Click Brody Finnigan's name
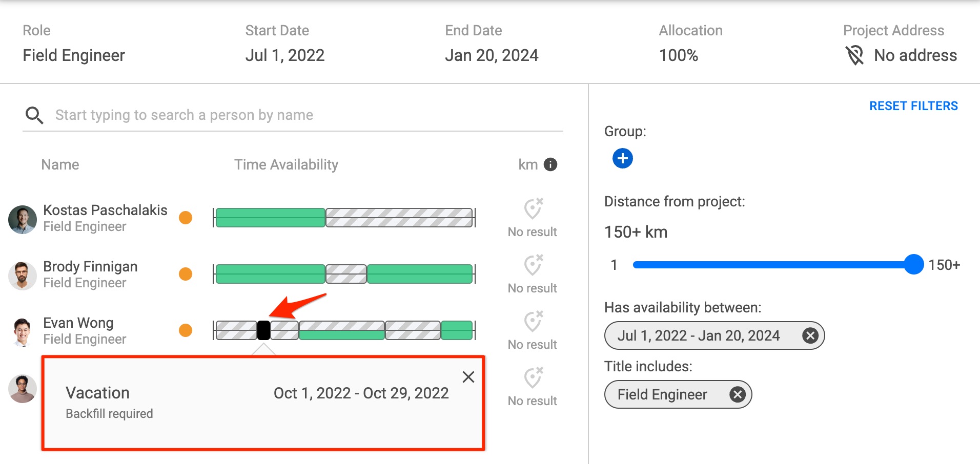Screen dimensions: 980x464 (90, 266)
